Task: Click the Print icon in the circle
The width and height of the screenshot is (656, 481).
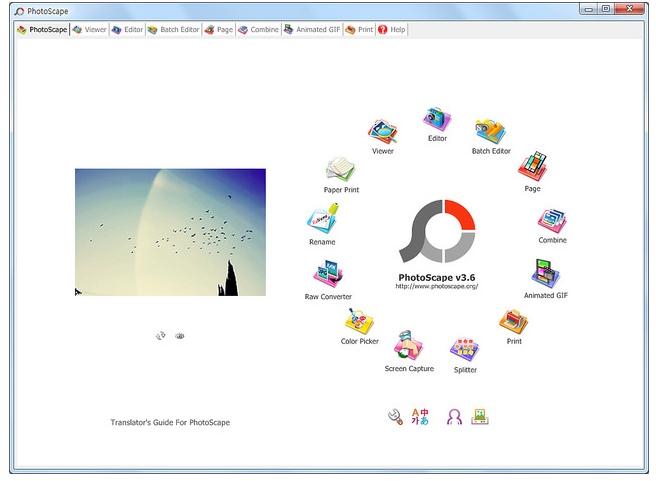Action: click(x=513, y=322)
